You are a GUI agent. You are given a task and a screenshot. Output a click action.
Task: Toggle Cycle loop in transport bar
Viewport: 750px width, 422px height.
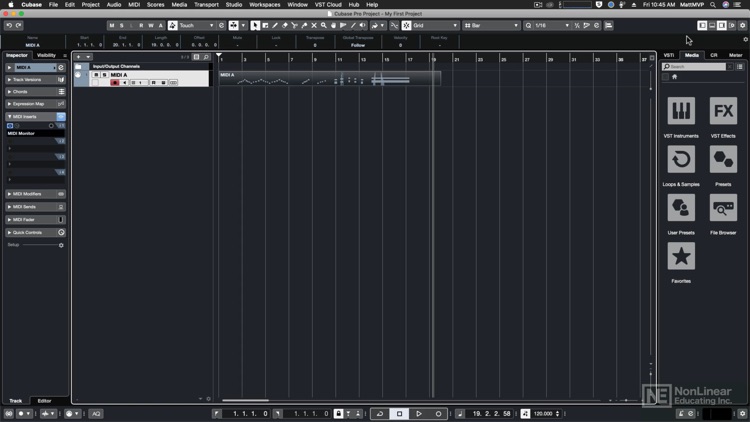(x=380, y=413)
